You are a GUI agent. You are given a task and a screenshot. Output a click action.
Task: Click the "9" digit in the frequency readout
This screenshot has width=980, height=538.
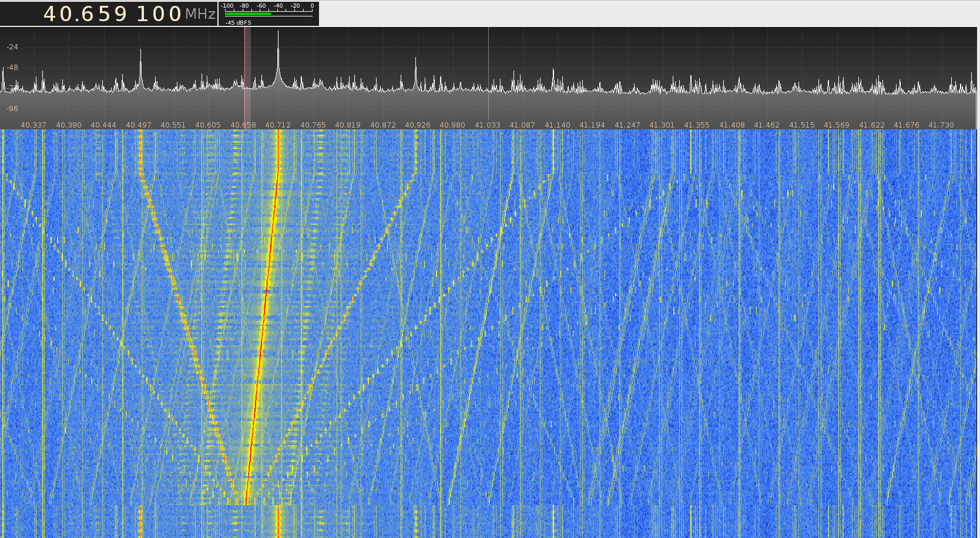120,14
